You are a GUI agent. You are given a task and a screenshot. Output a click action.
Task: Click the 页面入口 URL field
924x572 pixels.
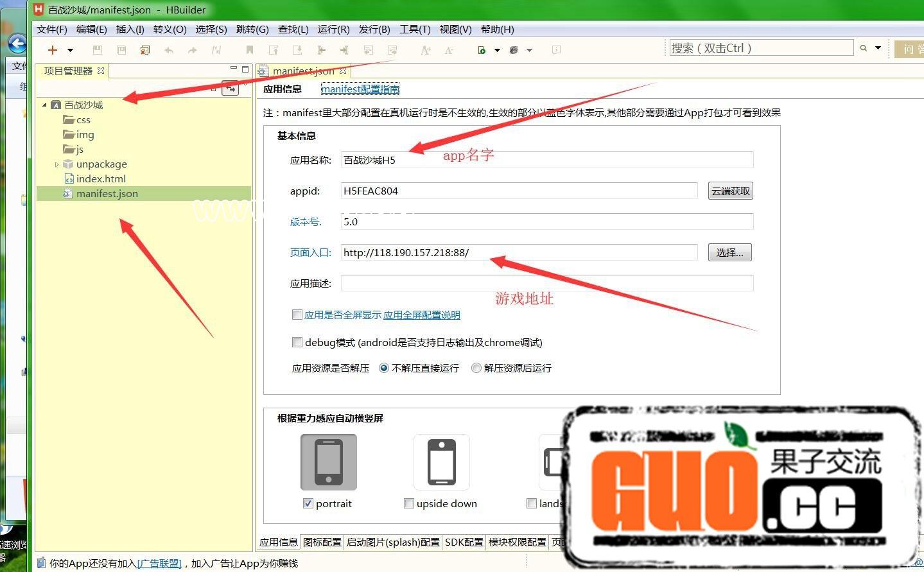pyautogui.click(x=519, y=252)
